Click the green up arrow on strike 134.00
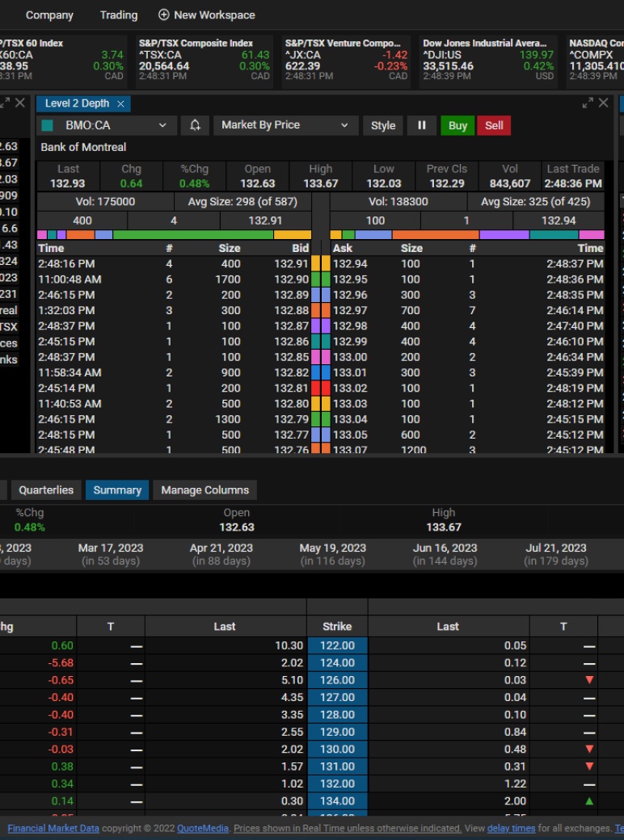This screenshot has height=840, width=624. [589, 801]
